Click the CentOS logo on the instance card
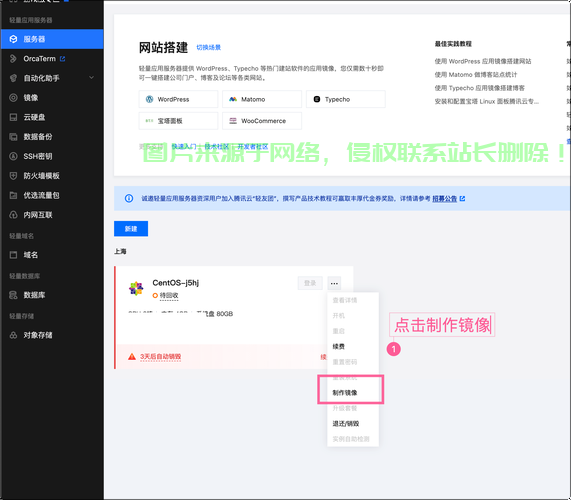This screenshot has width=571, height=500. click(x=136, y=288)
